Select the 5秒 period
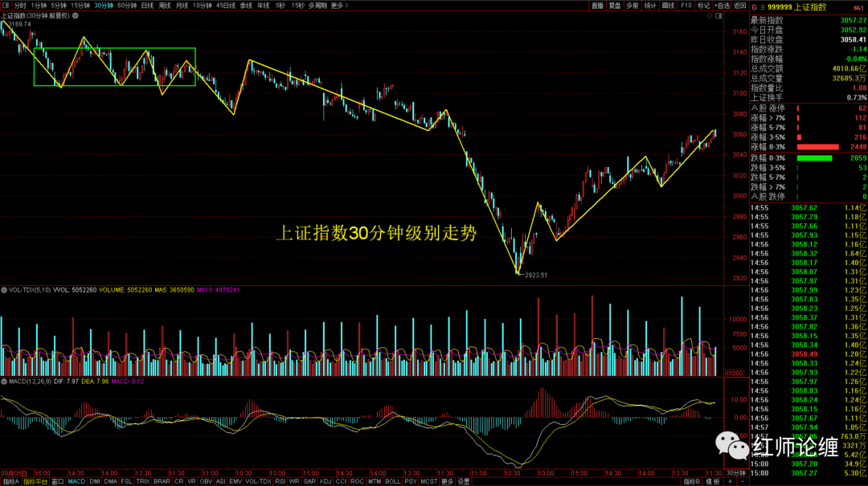Screen dimensions: 868x486 (x=280, y=6)
